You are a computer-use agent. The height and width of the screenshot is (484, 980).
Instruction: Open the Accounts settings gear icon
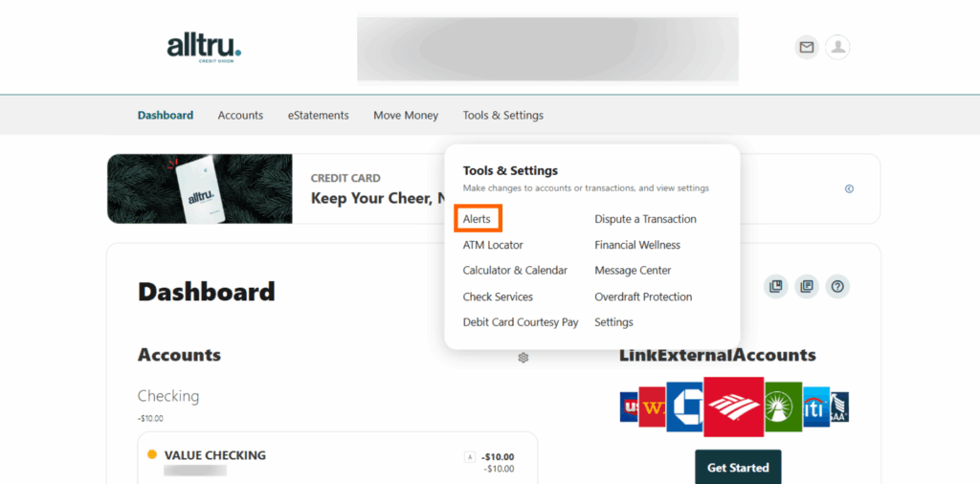coord(523,358)
